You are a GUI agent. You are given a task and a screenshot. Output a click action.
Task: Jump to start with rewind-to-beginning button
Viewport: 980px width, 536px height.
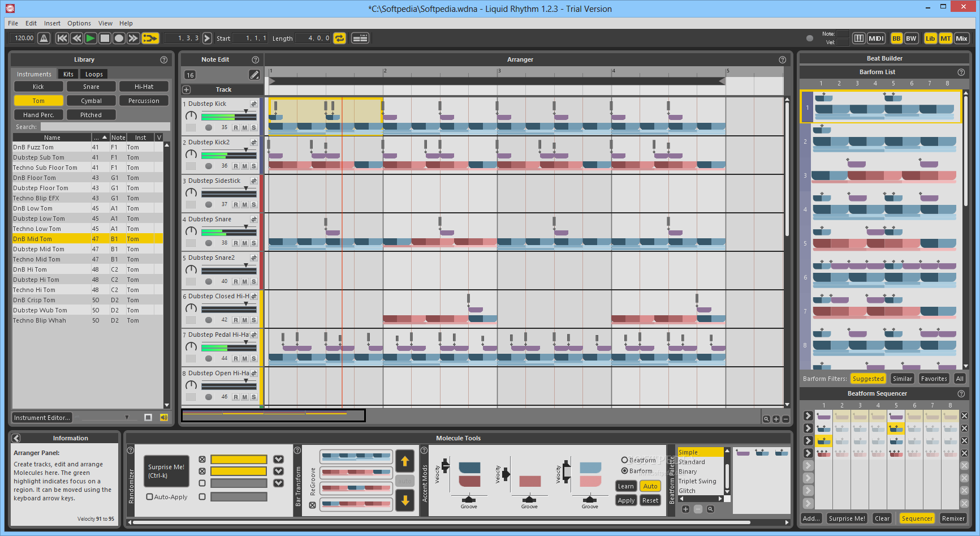(62, 38)
